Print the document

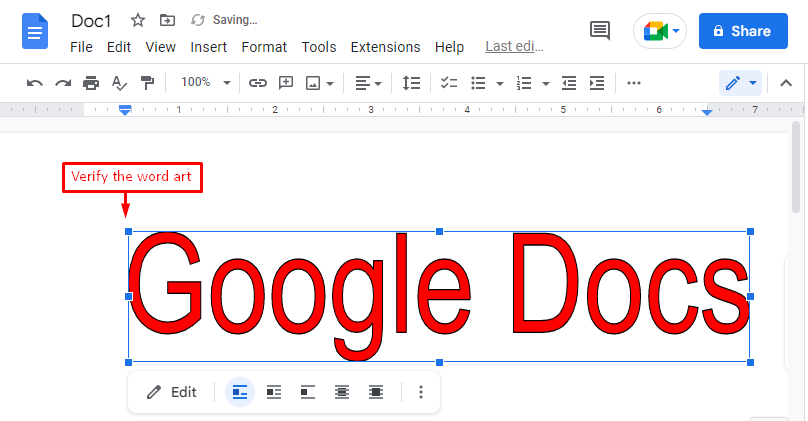(x=91, y=83)
